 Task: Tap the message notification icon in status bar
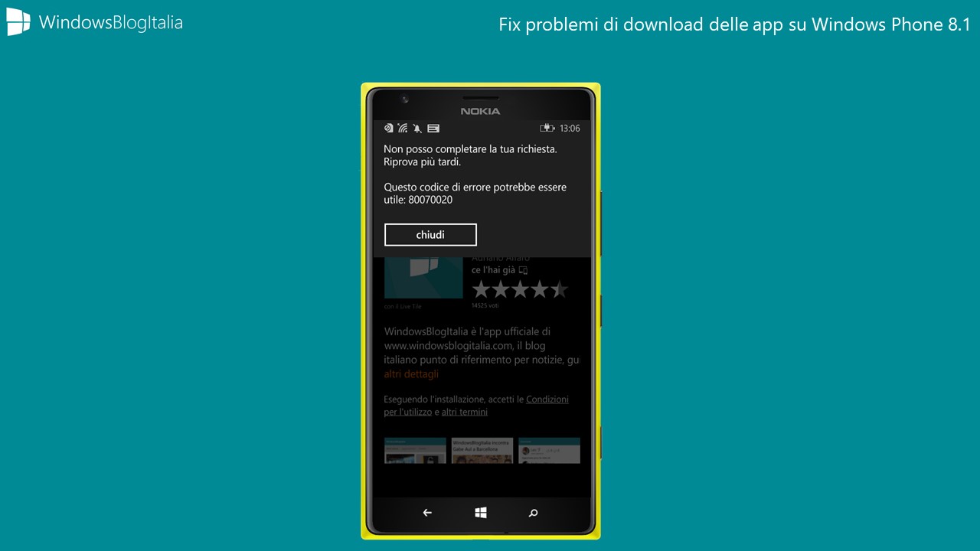click(x=433, y=128)
